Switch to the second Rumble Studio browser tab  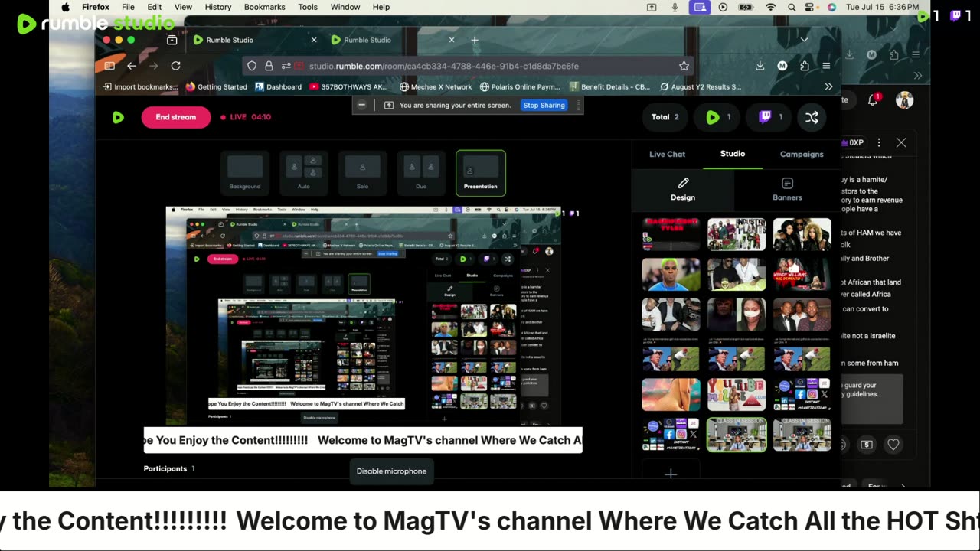click(x=392, y=40)
